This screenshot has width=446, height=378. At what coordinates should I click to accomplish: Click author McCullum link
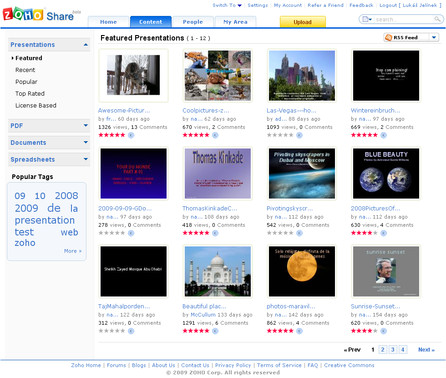coord(203,315)
